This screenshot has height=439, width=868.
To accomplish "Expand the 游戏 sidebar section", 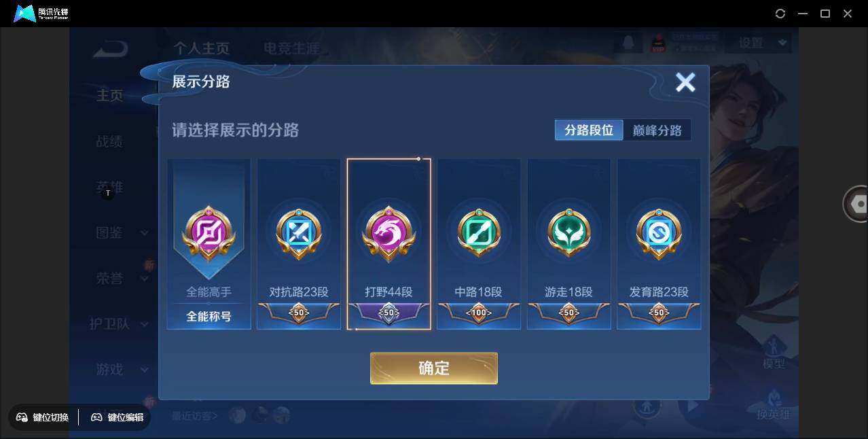I will point(145,370).
